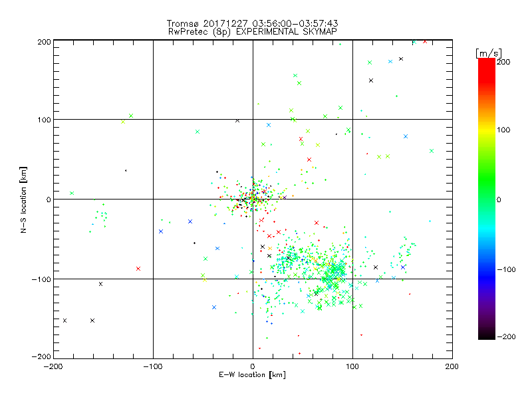This screenshot has height=399, width=532.
Task: Click the x-axis tick label "-200"
Action: pos(53,366)
